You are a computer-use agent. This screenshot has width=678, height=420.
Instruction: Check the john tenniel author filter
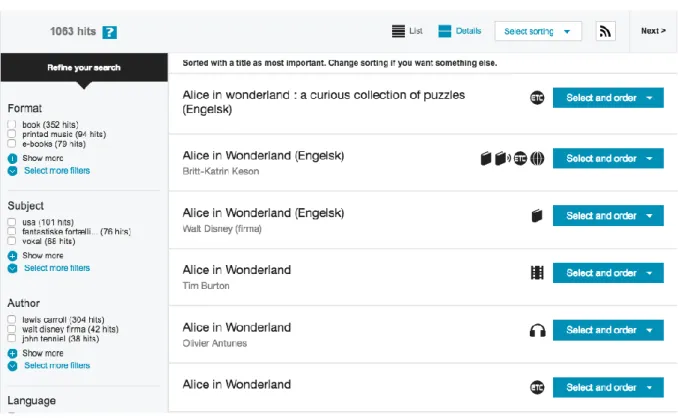pyautogui.click(x=12, y=339)
